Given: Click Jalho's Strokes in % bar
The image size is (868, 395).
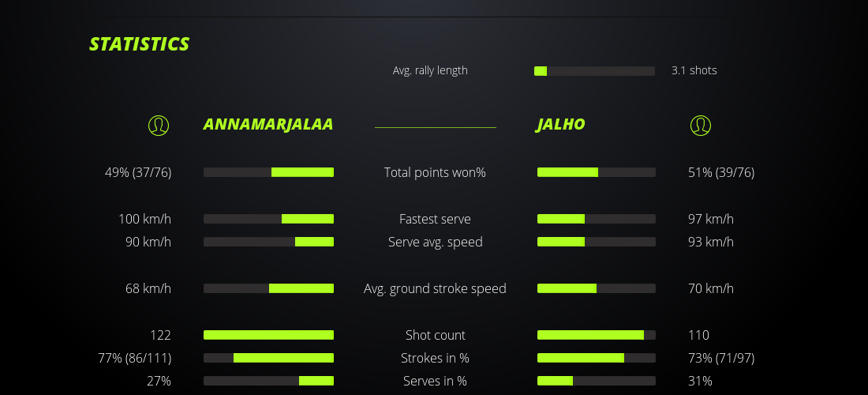Looking at the screenshot, I should (x=596, y=358).
